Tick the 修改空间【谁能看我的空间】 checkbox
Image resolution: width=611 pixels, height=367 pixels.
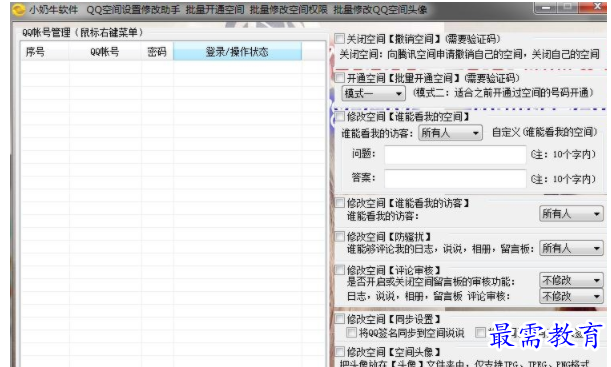(340, 116)
